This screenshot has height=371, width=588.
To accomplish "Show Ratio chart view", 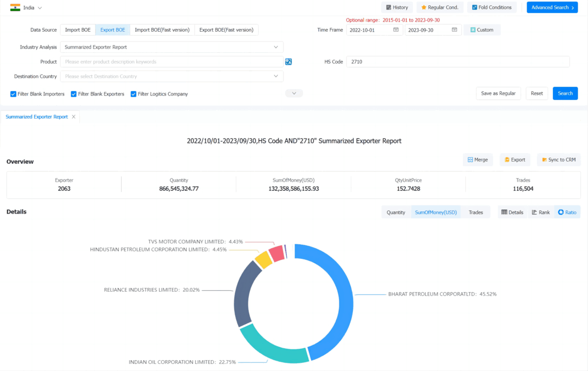I will point(567,212).
